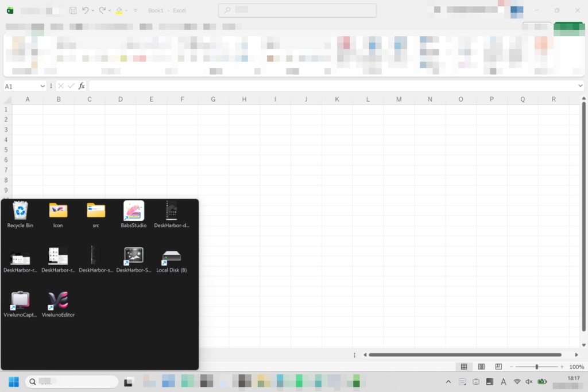This screenshot has height=392, width=588.
Task: Click the formula bar enter checkmark icon
Action: click(71, 86)
